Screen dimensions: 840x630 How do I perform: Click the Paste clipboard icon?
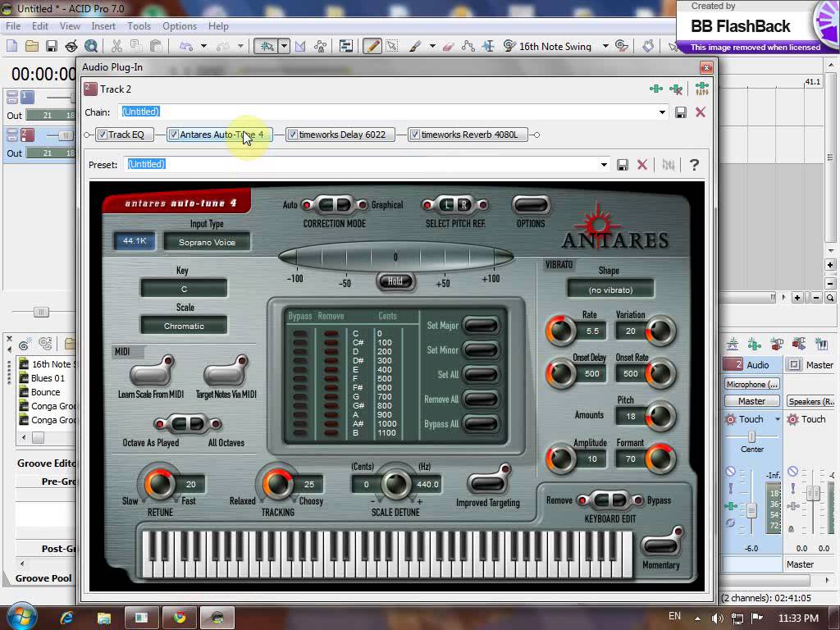pyautogui.click(x=156, y=47)
